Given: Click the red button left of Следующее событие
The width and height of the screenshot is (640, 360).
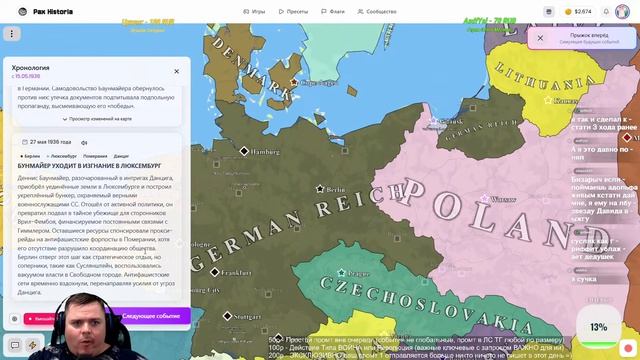Looking at the screenshot, I should click(39, 319).
